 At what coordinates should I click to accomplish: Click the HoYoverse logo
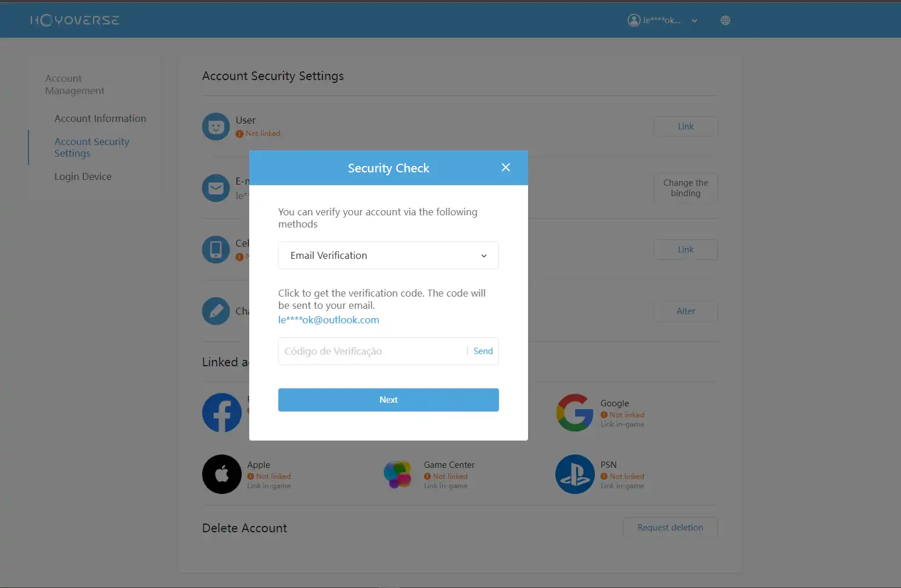point(75,20)
